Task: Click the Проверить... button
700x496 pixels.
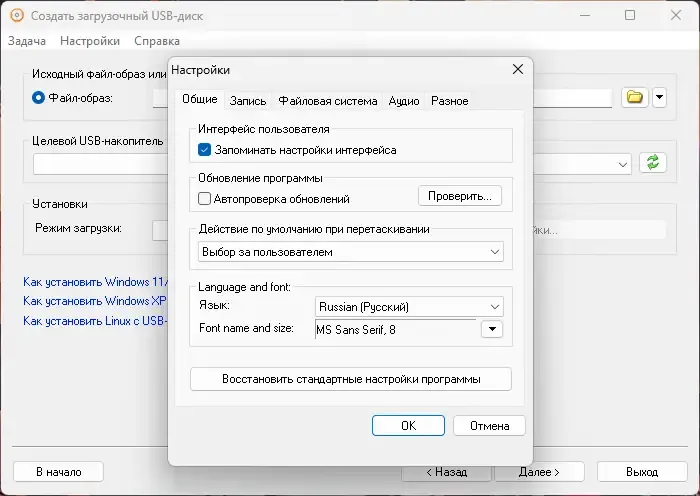Action: click(x=460, y=196)
